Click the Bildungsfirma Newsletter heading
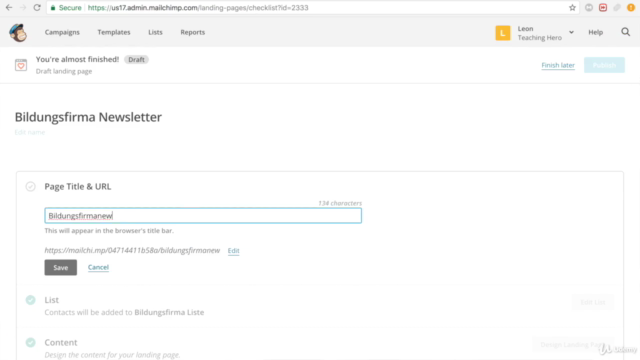This screenshot has width=640, height=360. click(88, 117)
